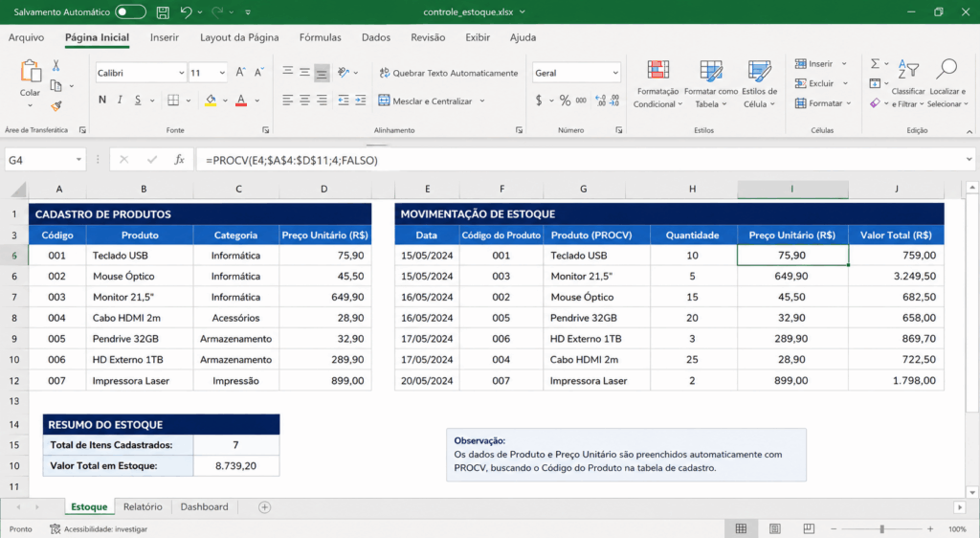Click the Colar paste icon
Viewport: 980px width, 538px height.
(x=30, y=71)
